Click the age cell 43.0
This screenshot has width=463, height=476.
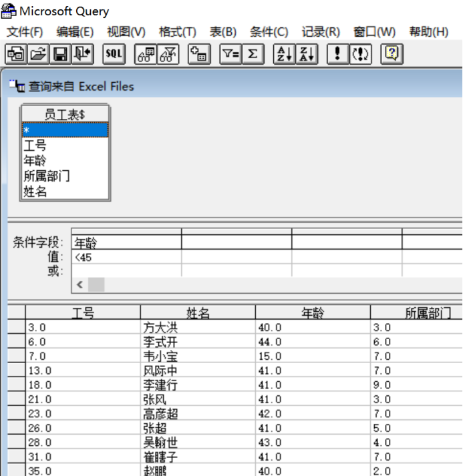point(313,442)
